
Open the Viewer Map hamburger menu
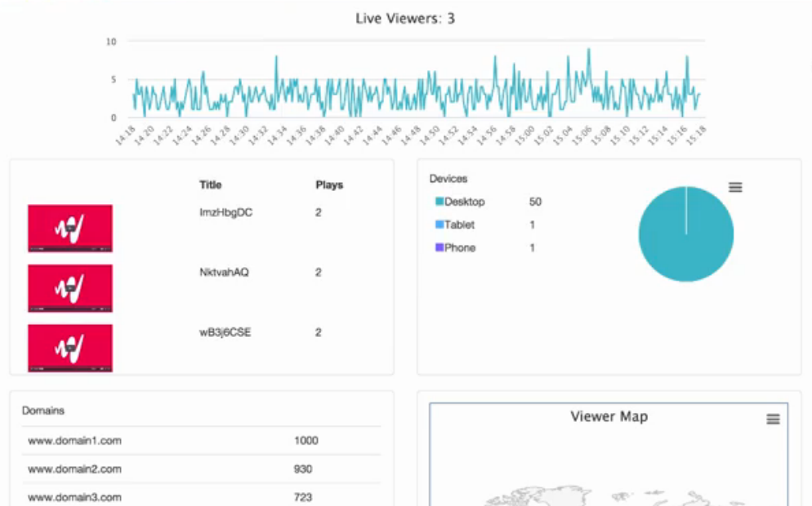coord(773,419)
